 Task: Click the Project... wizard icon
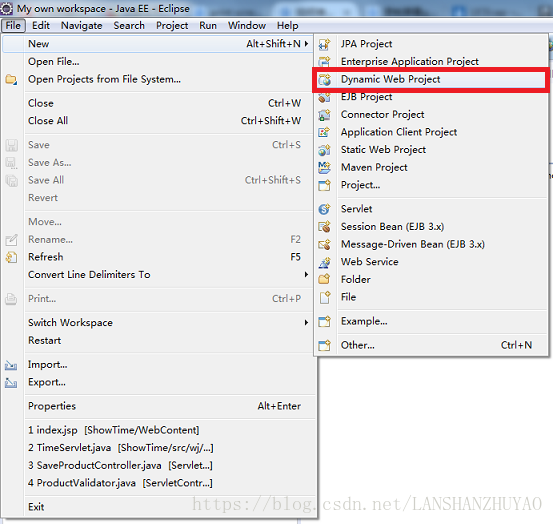(x=324, y=185)
